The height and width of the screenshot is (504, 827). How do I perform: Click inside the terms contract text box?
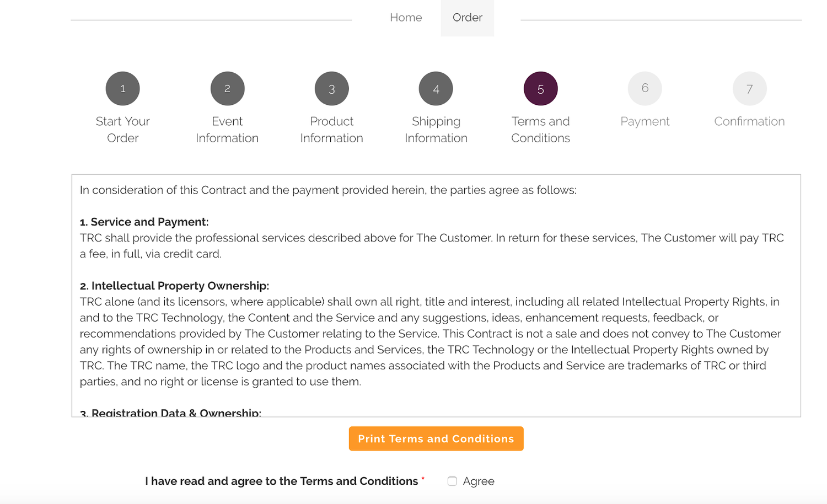click(436, 296)
